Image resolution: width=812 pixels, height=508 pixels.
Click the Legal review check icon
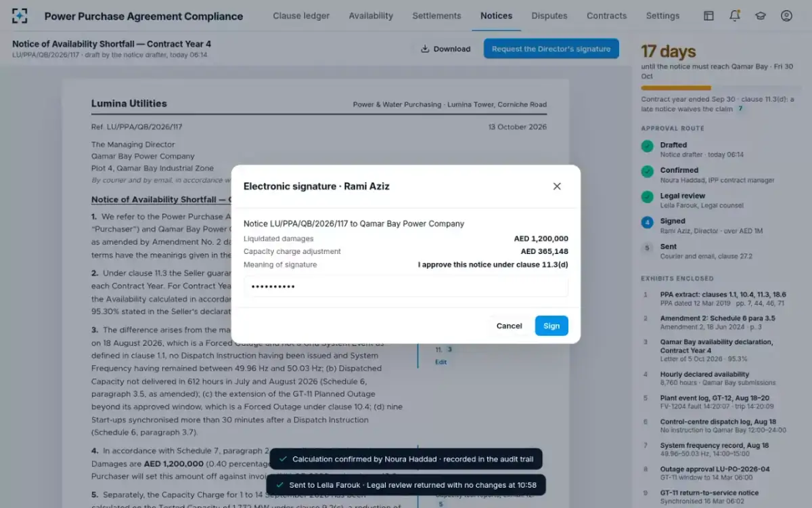648,196
